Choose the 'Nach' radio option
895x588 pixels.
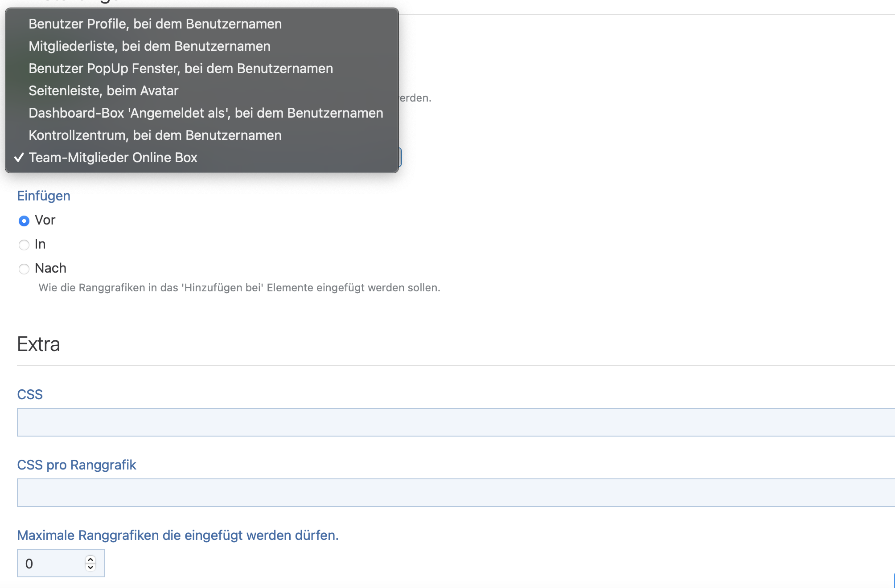coord(24,269)
